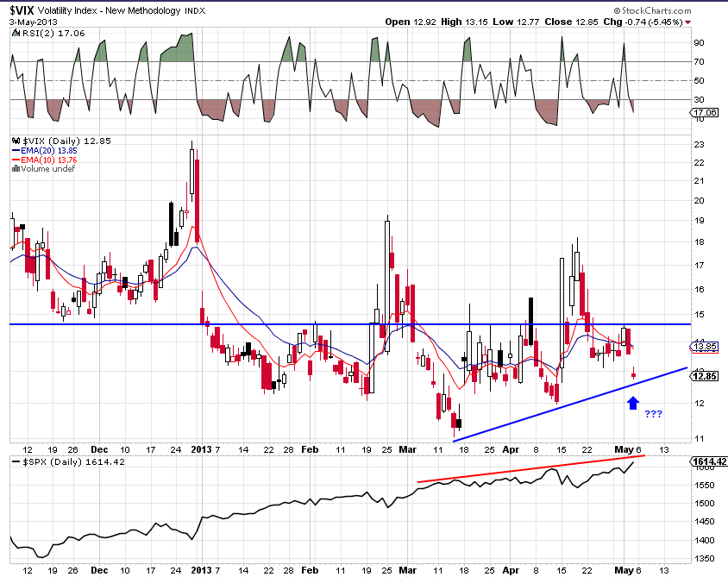Click the volume bars icon beside Volume undef
This screenshot has height=577, width=728.
(x=15, y=169)
